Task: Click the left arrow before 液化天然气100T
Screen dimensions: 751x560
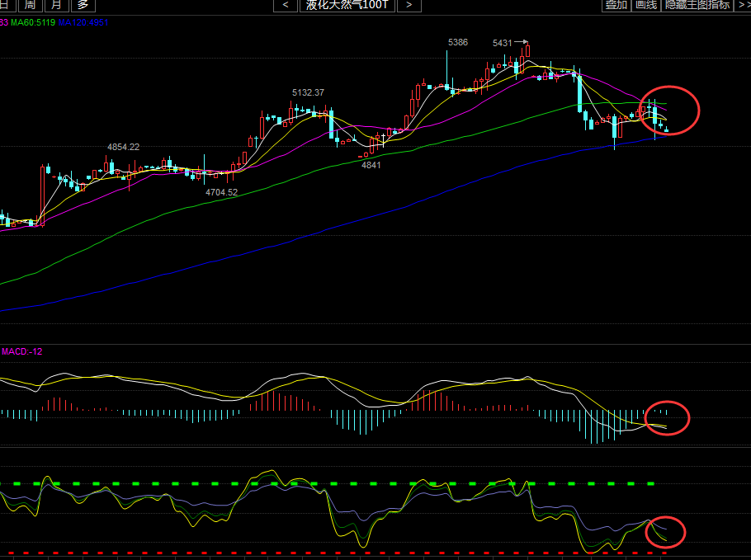Action: [286, 5]
